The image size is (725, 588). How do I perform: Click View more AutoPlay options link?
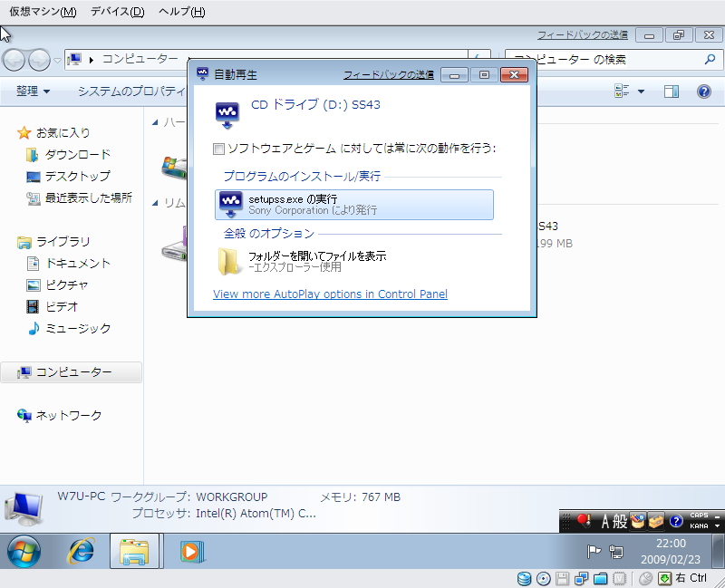click(x=330, y=294)
